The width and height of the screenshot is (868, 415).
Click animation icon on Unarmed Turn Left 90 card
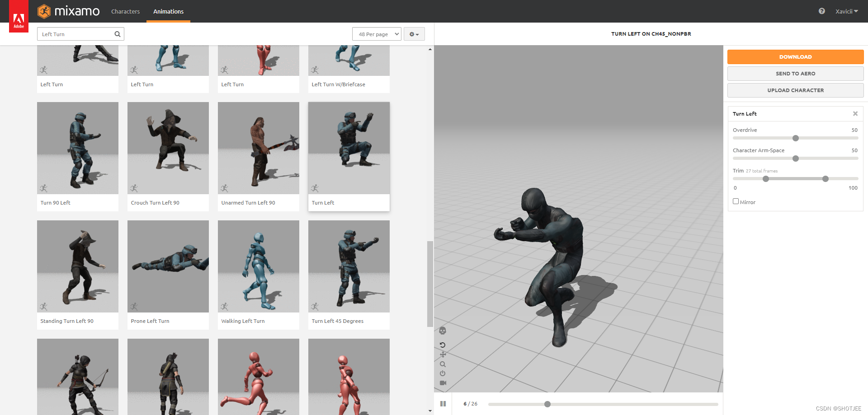225,188
